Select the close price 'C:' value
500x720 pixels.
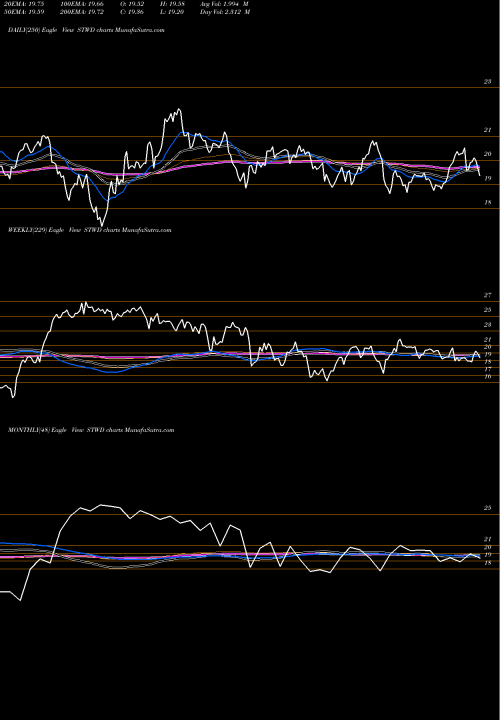(x=131, y=12)
